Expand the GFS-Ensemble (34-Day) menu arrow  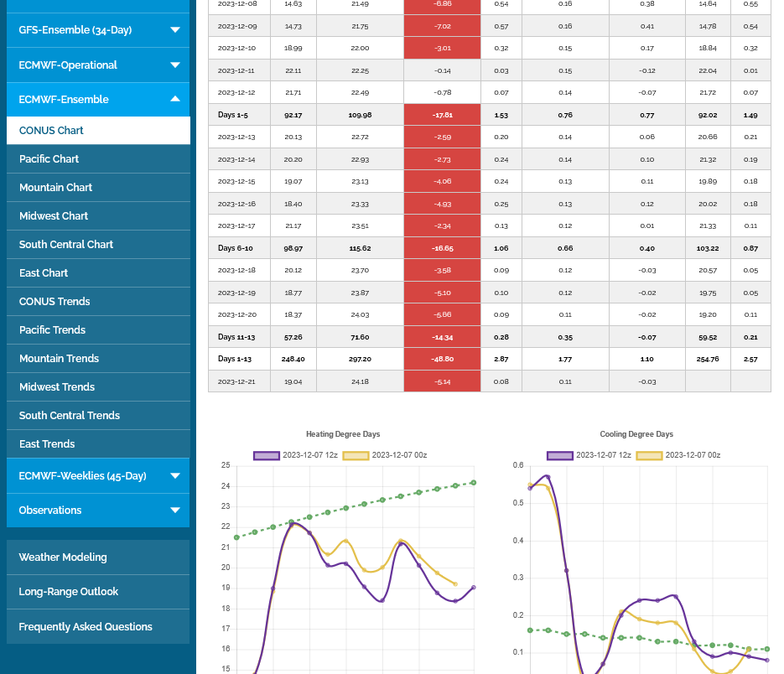174,30
